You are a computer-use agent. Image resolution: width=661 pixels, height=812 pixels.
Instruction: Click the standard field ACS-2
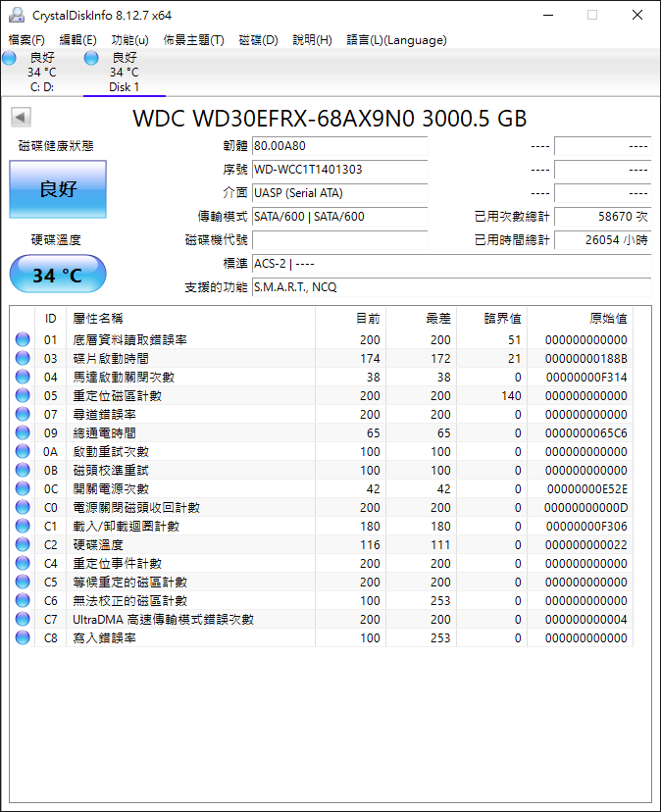(x=452, y=264)
